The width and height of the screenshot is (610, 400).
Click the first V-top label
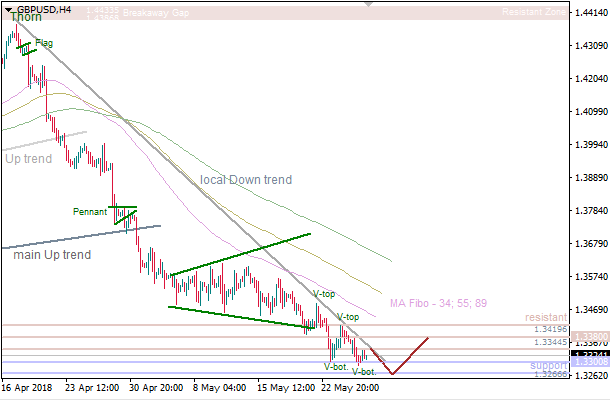pyautogui.click(x=323, y=294)
